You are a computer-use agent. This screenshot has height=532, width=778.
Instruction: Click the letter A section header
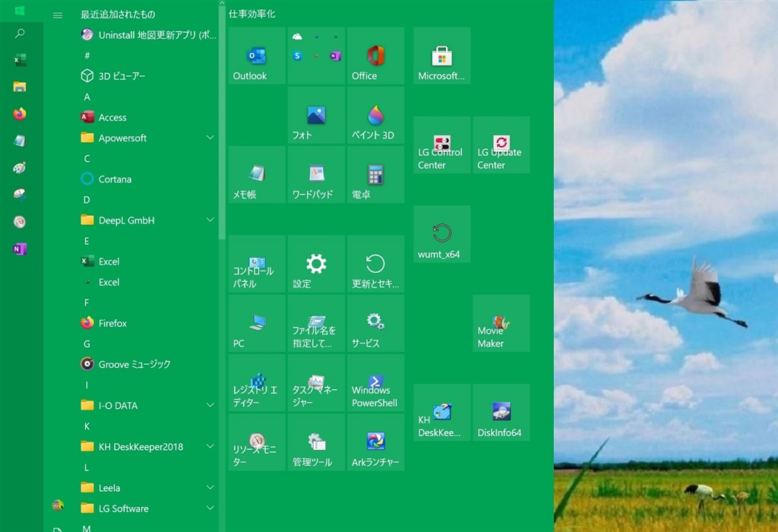click(87, 97)
